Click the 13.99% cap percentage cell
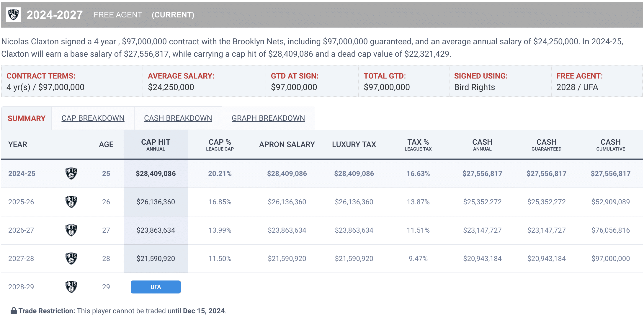 pos(220,230)
